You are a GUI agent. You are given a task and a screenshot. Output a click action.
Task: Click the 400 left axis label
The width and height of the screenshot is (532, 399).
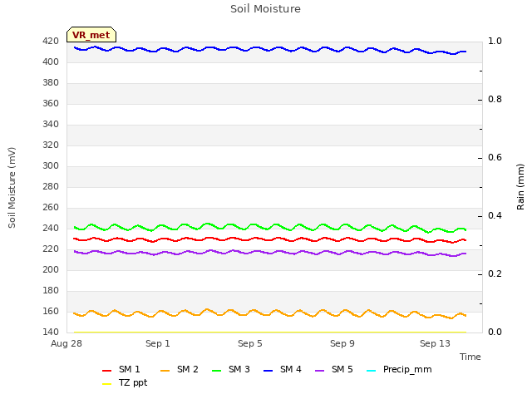[x=51, y=62]
